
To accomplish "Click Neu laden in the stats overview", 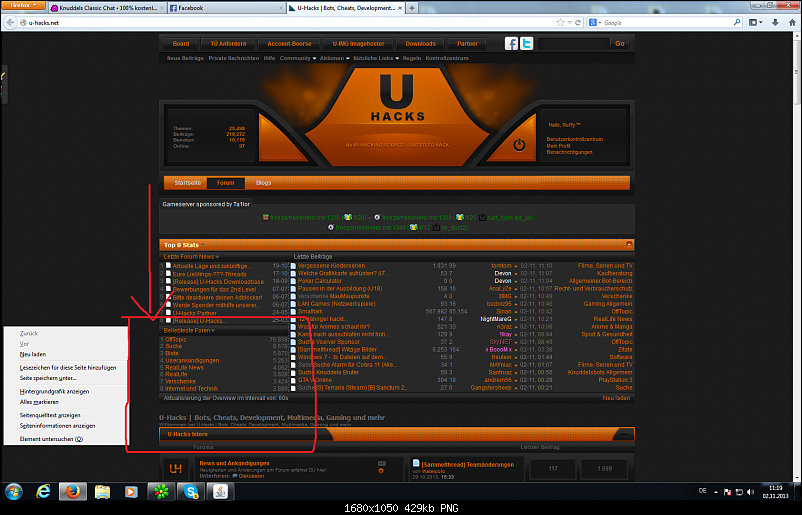I will pos(616,398).
